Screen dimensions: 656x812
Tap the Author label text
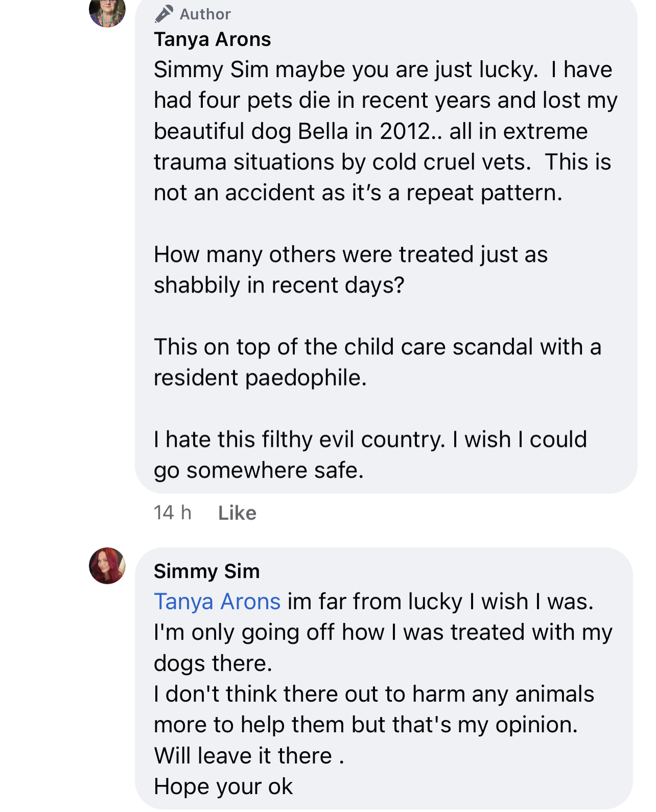pyautogui.click(x=205, y=14)
